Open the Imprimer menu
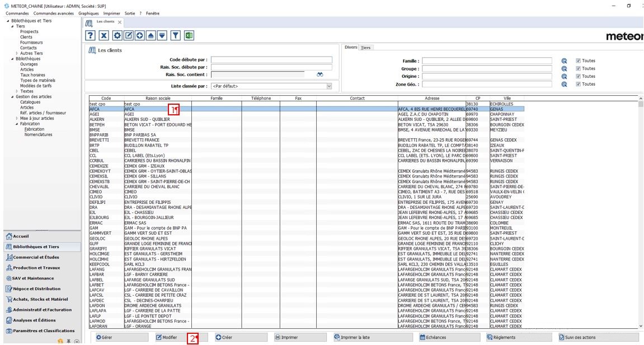 coord(112,13)
